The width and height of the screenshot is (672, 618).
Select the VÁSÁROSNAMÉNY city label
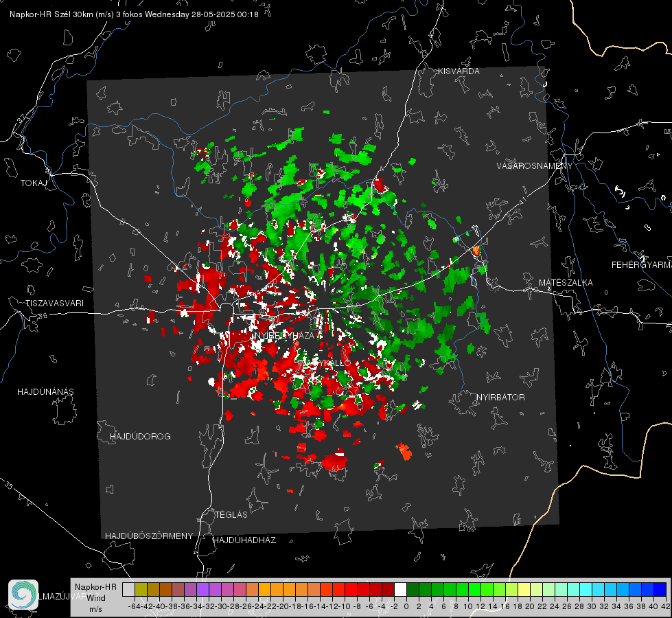535,166
